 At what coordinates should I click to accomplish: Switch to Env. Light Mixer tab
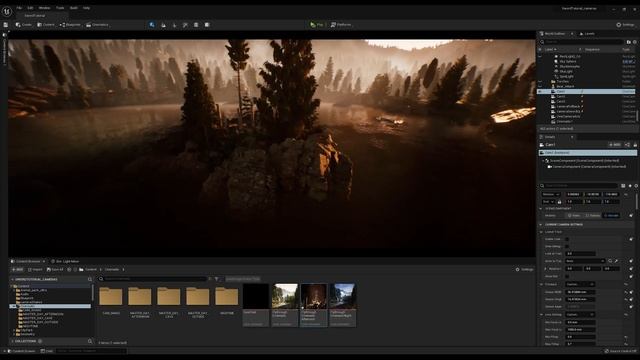(x=65, y=262)
